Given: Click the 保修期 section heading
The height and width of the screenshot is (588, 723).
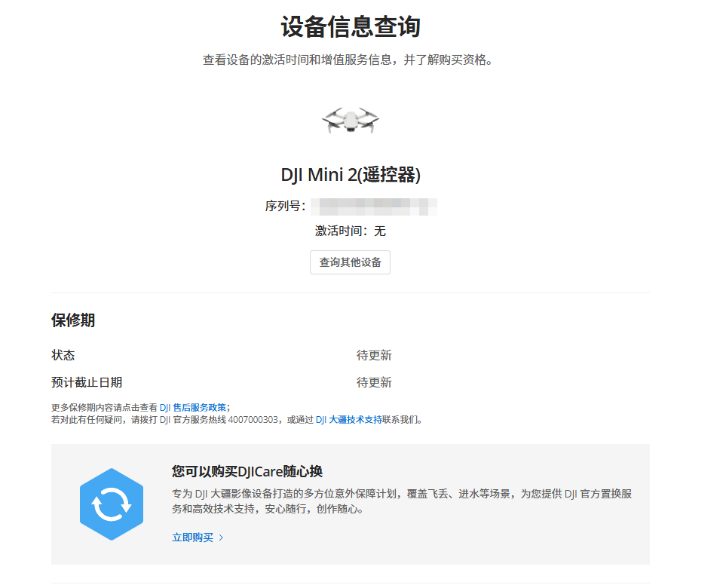Looking at the screenshot, I should point(73,320).
